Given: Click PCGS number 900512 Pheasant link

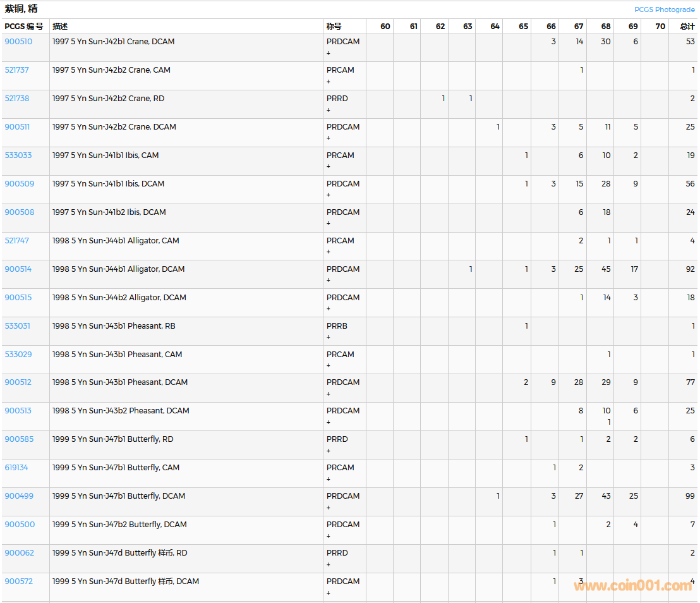Looking at the screenshot, I should coord(18,382).
